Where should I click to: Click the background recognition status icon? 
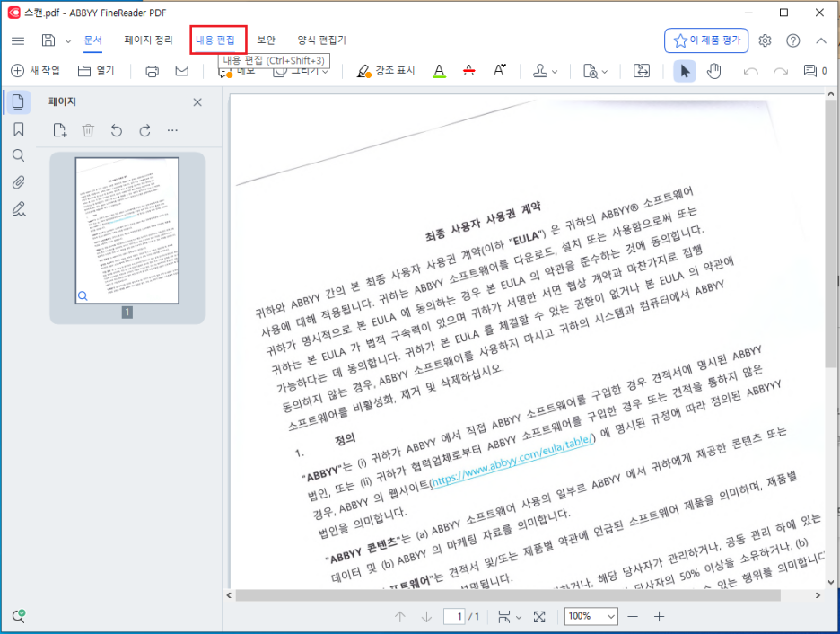(19, 616)
